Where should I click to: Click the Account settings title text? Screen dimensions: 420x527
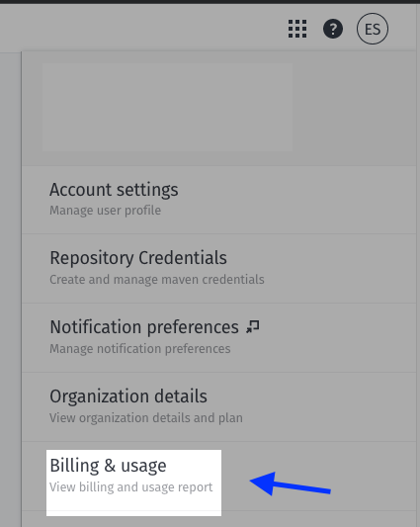pyautogui.click(x=114, y=190)
